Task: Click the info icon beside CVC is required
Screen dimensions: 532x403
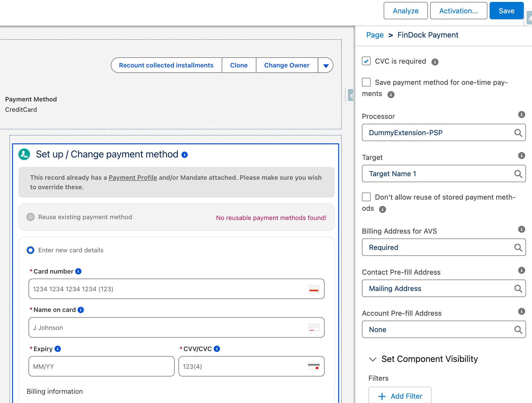Action: (435, 61)
